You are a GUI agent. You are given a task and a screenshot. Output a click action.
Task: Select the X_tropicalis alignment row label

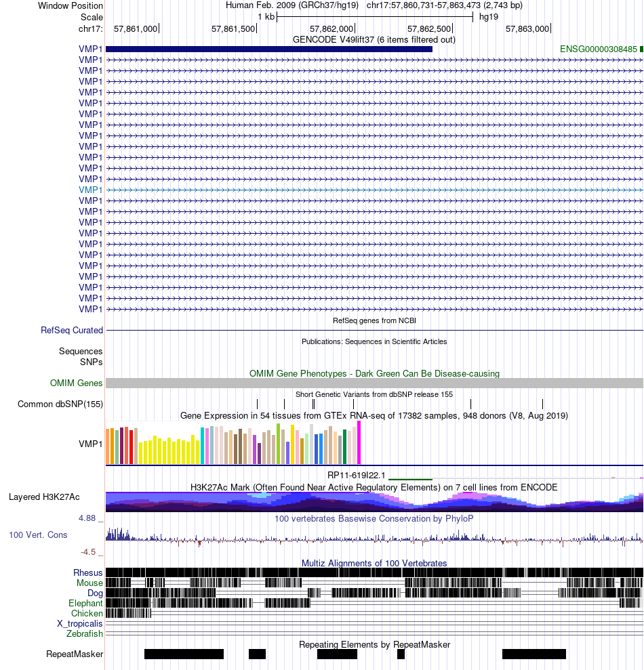(x=80, y=624)
